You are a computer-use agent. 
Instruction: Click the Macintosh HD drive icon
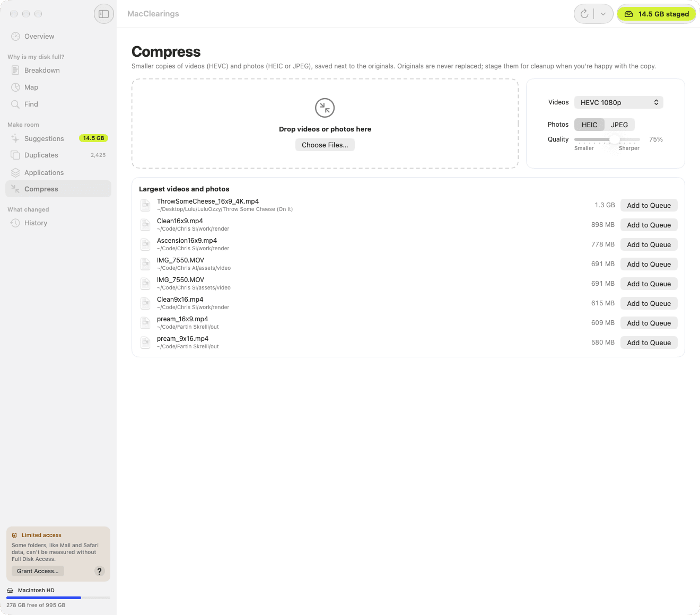[10, 591]
